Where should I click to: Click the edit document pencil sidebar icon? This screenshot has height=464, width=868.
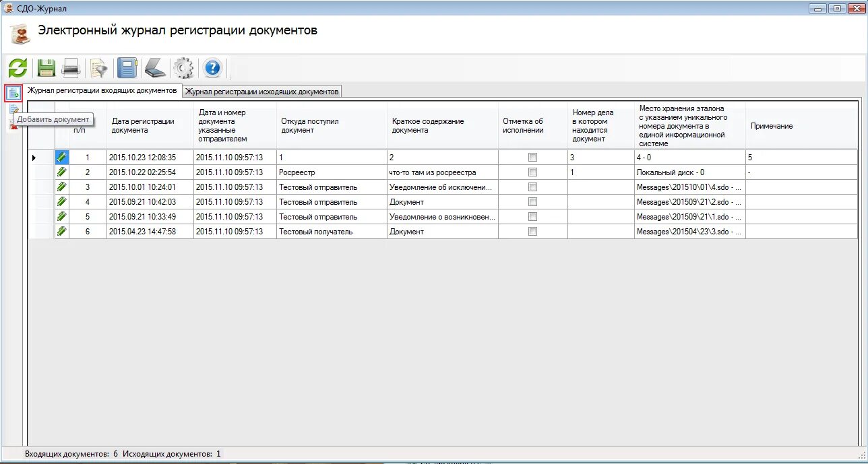point(13,110)
